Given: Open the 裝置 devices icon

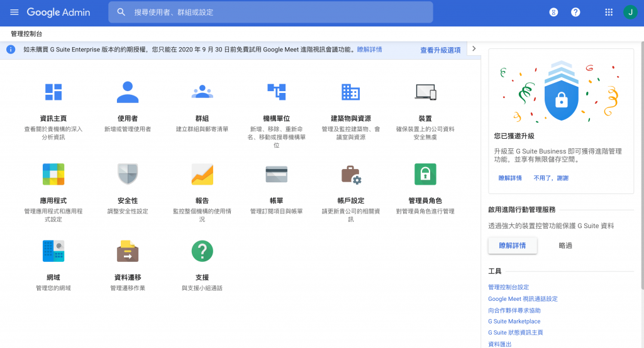Looking at the screenshot, I should pyautogui.click(x=425, y=92).
